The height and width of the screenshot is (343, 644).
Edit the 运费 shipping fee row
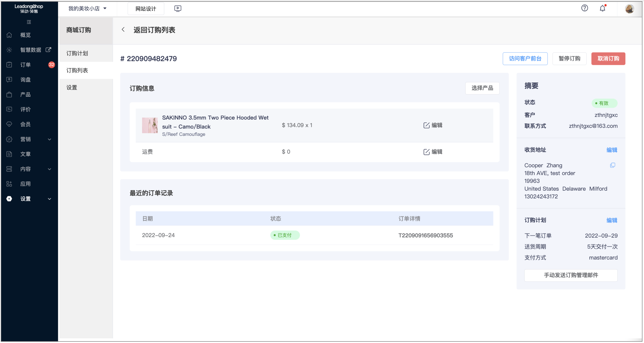(433, 152)
